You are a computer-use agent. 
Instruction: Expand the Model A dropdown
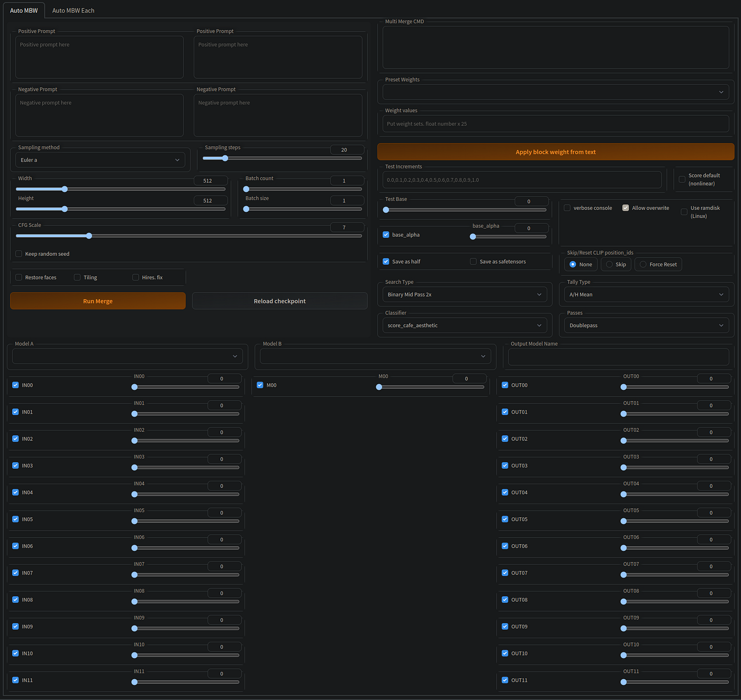click(x=127, y=356)
